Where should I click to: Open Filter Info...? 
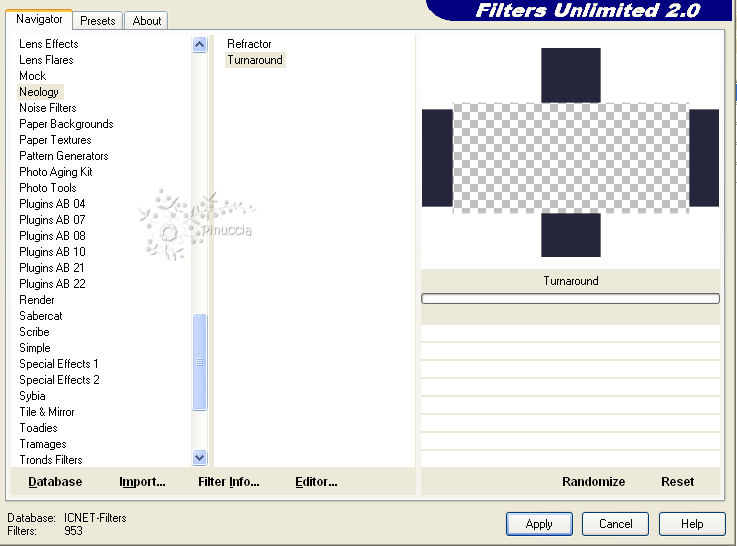(228, 482)
